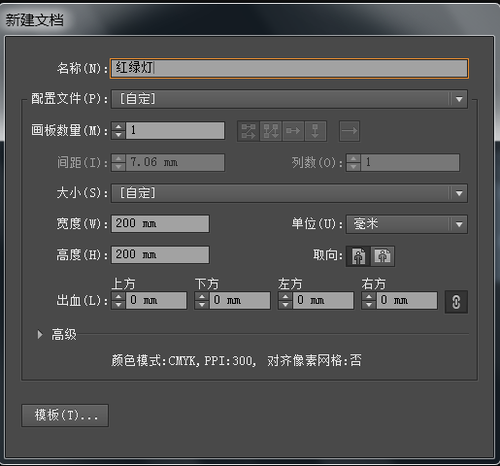
Task: Click the grid by row layout icon
Action: pos(248,131)
